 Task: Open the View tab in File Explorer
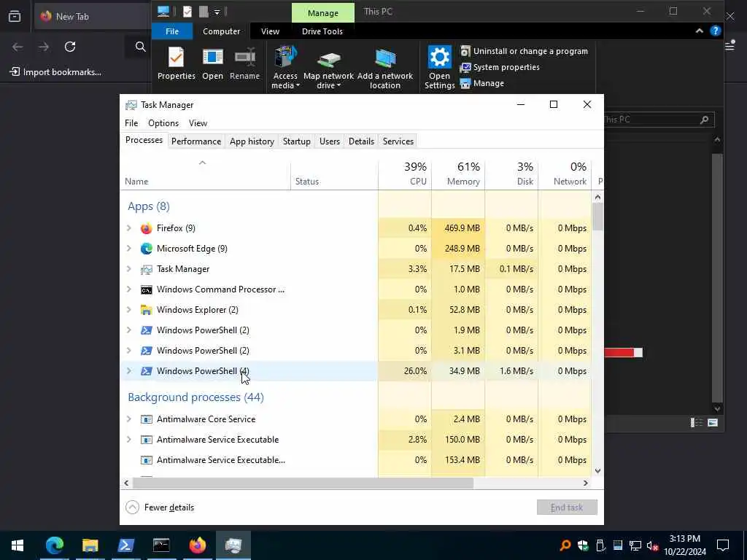pyautogui.click(x=270, y=31)
